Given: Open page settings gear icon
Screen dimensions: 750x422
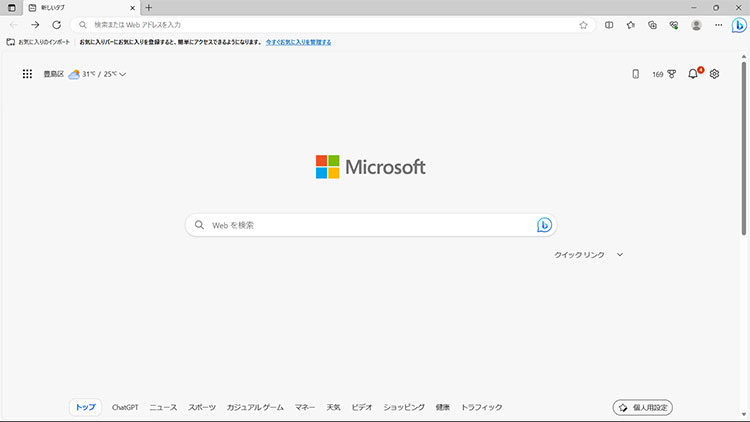Looking at the screenshot, I should click(x=714, y=73).
